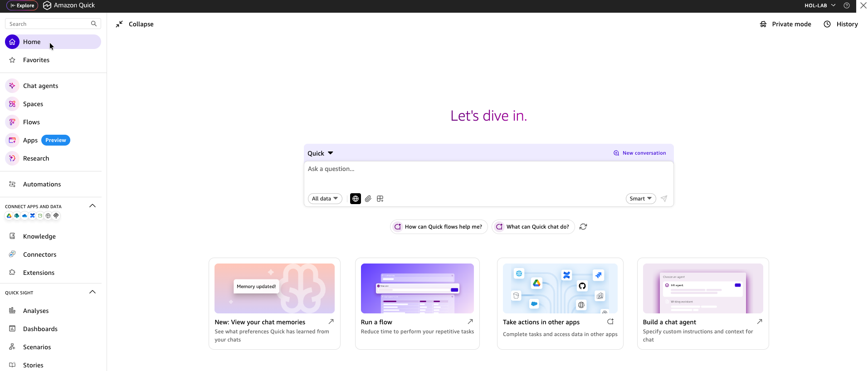The height and width of the screenshot is (371, 868).
Task: Open Connectors in the sidebar
Action: (x=40, y=254)
